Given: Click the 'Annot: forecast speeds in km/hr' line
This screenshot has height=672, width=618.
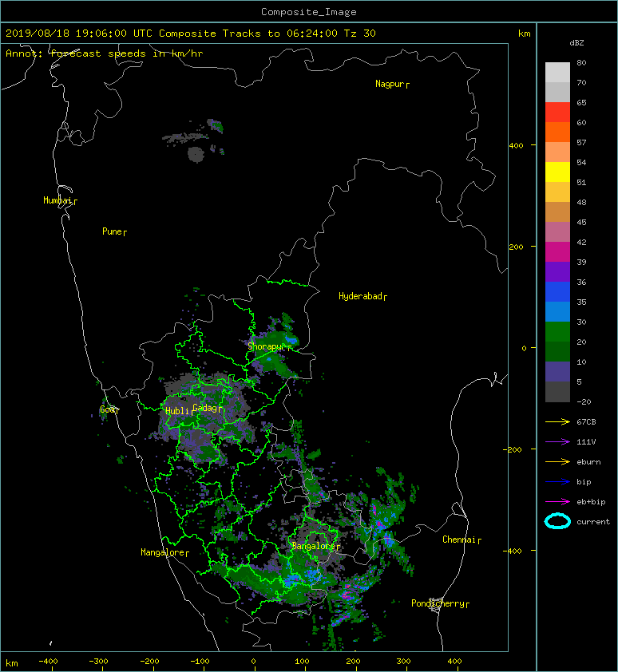Looking at the screenshot, I should [x=105, y=53].
